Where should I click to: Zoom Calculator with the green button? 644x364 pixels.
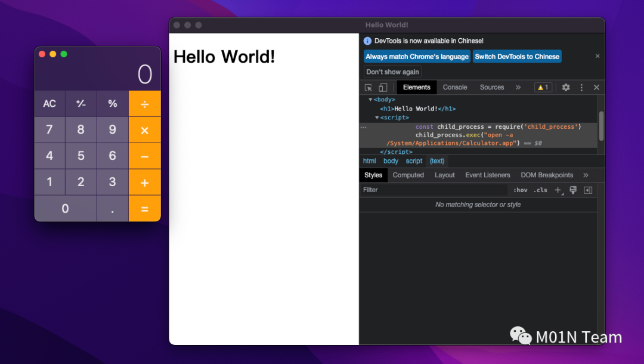tap(64, 54)
